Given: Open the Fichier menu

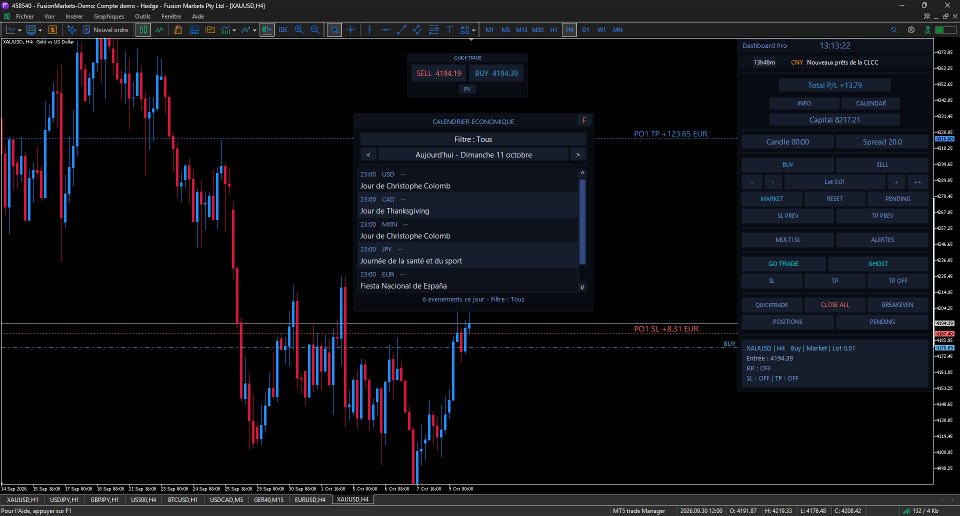Looking at the screenshot, I should coord(24,17).
